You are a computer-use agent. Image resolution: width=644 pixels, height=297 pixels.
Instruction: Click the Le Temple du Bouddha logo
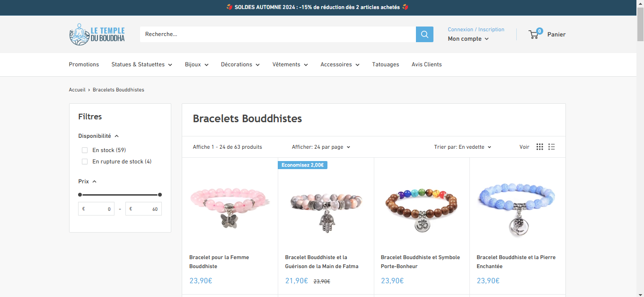(97, 34)
